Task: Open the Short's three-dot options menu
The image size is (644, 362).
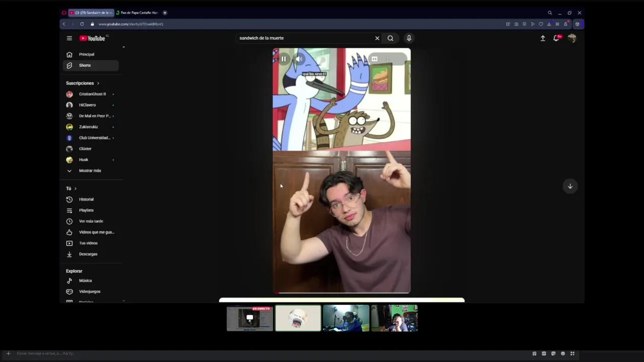Action: coord(387,59)
